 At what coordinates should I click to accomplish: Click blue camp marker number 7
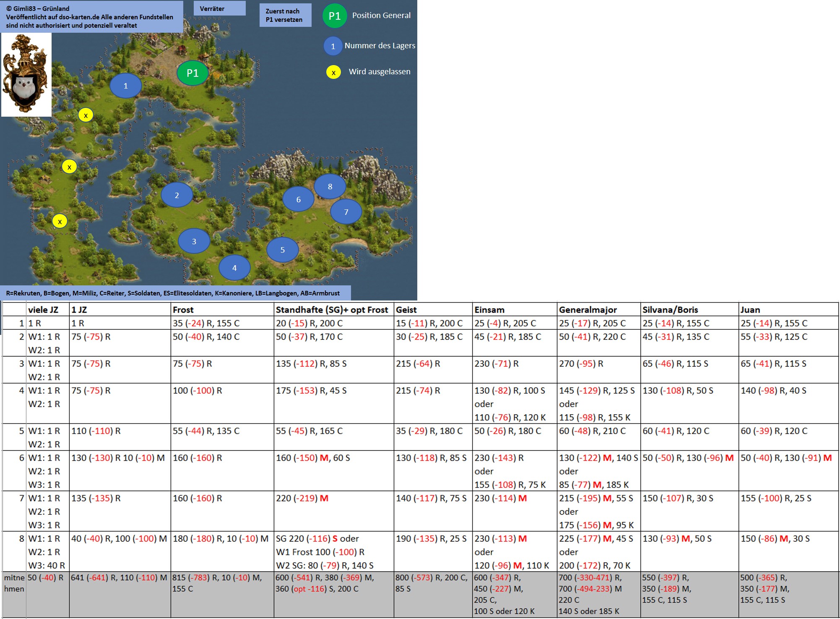(x=346, y=212)
